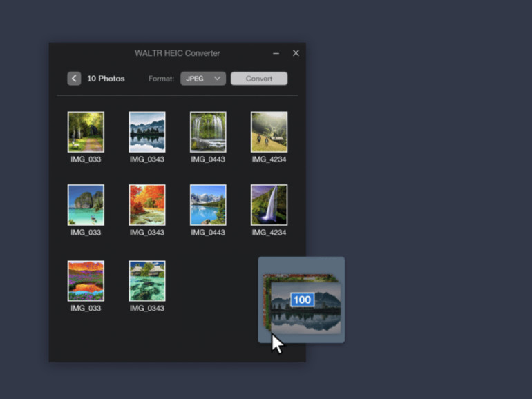Open the JPEG format dropdown
The width and height of the screenshot is (532, 399).
coord(203,79)
